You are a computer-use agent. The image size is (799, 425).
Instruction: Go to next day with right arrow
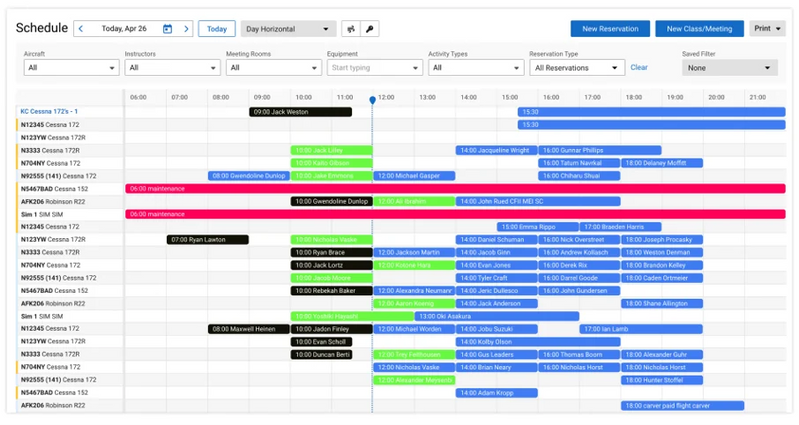(x=186, y=29)
